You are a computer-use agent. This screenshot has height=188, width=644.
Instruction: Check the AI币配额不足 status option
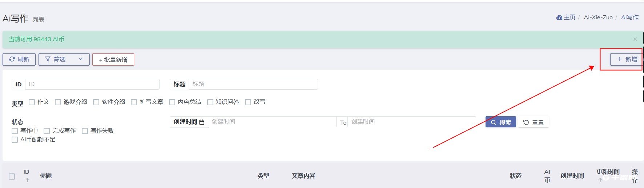15,140
